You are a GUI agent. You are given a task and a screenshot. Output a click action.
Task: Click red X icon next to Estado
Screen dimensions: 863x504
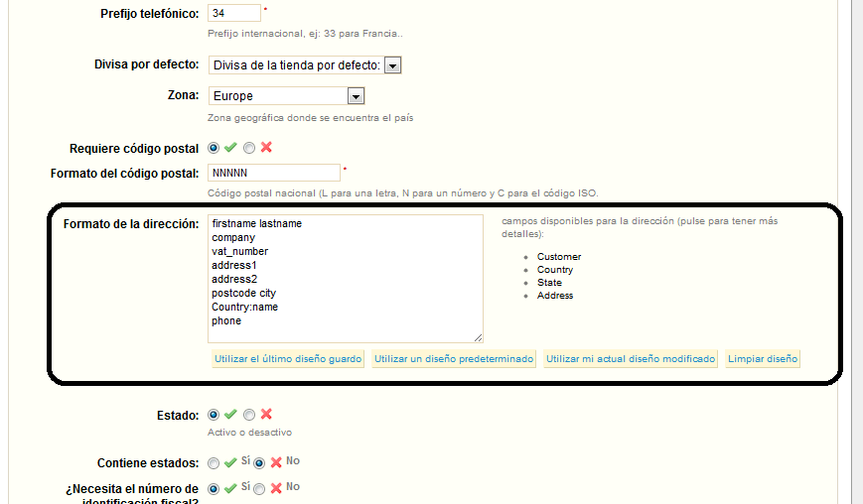(x=266, y=415)
